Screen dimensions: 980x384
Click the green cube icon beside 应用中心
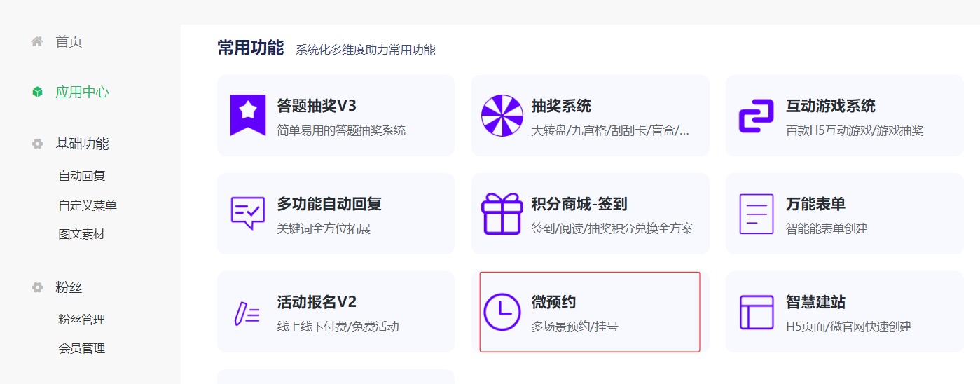(37, 92)
